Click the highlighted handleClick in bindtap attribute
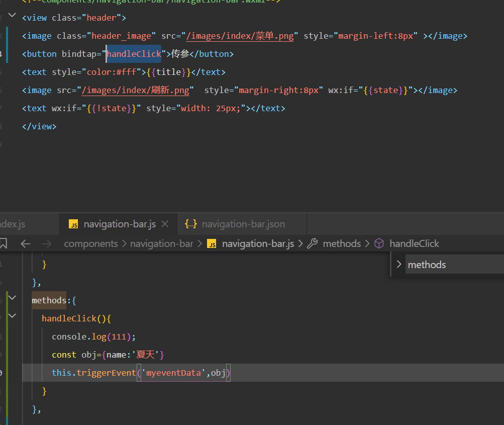The image size is (504, 425). 134,54
